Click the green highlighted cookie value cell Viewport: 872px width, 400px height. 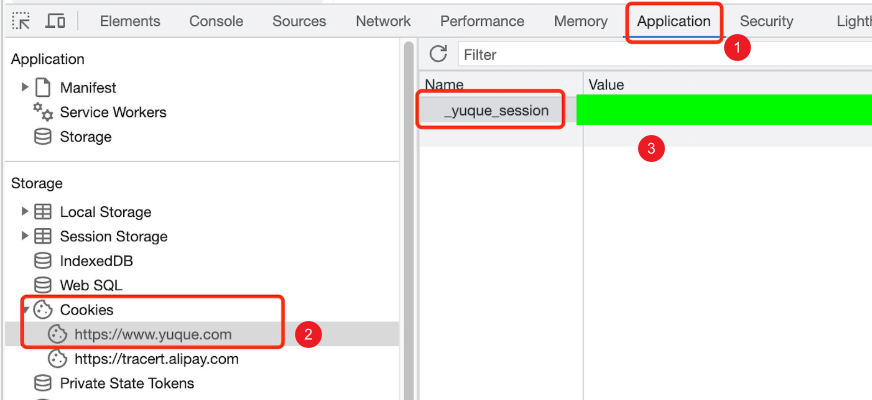[724, 110]
